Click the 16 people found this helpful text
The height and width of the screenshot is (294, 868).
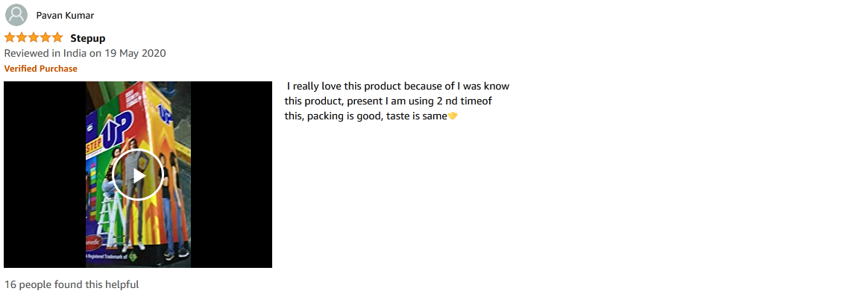tap(72, 284)
